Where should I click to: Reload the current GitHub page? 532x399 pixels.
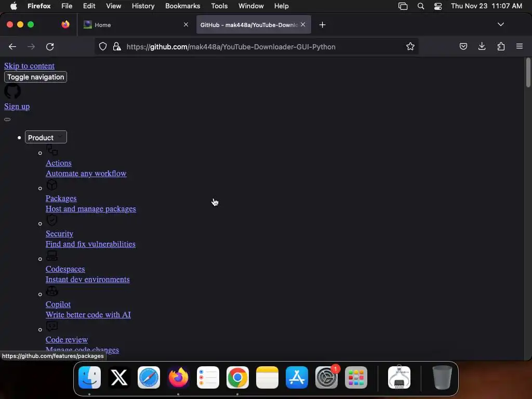(50, 46)
